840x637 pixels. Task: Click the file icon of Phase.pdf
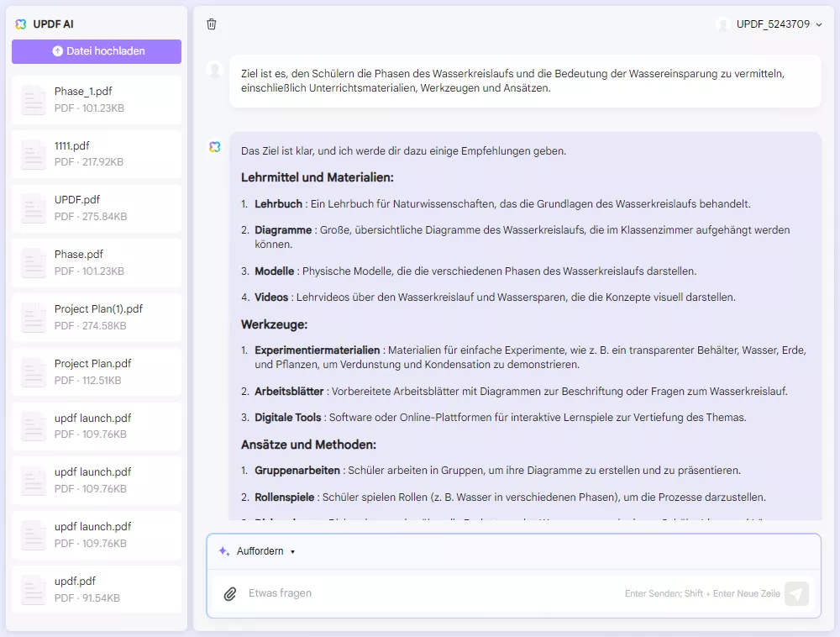34,263
